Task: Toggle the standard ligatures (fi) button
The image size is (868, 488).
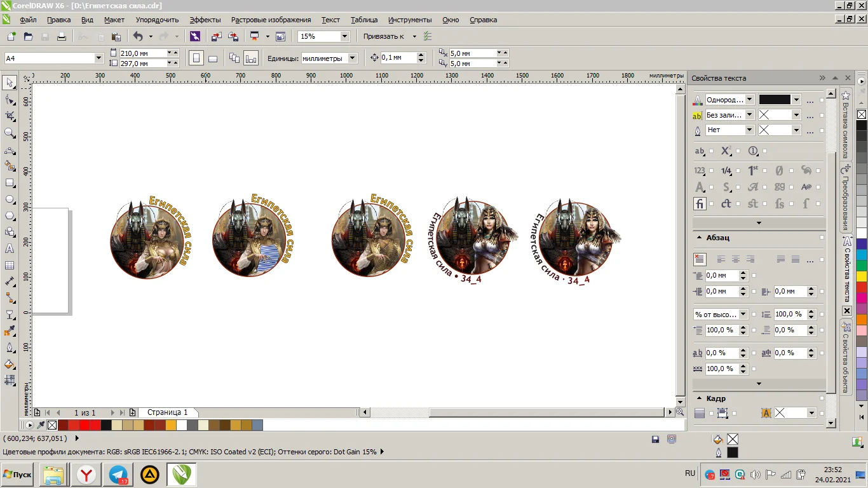Action: pos(700,204)
